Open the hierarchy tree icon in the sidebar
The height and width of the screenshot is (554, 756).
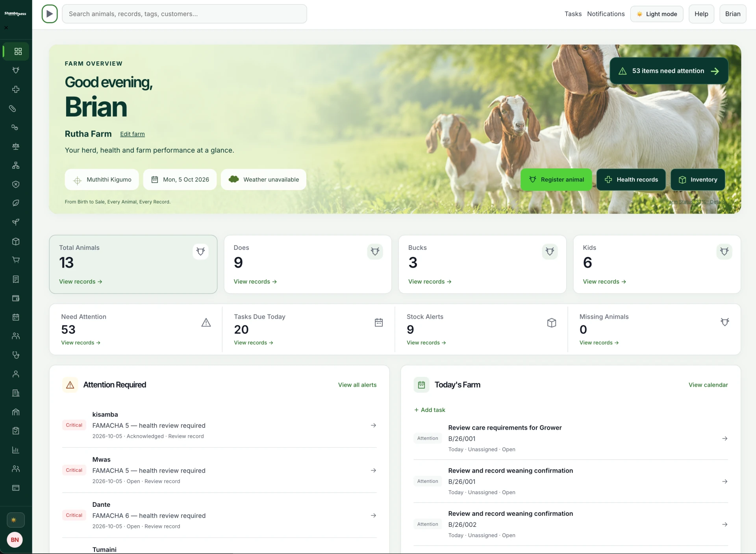(x=16, y=165)
